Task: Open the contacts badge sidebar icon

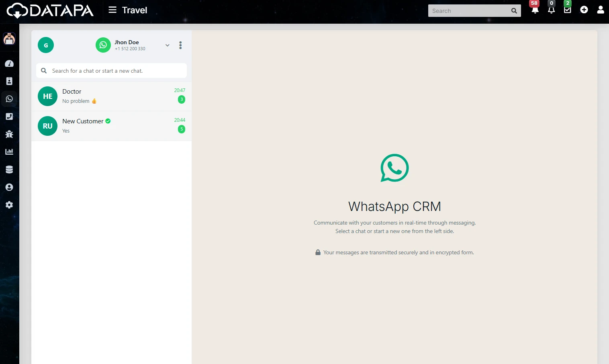Action: 9,81
